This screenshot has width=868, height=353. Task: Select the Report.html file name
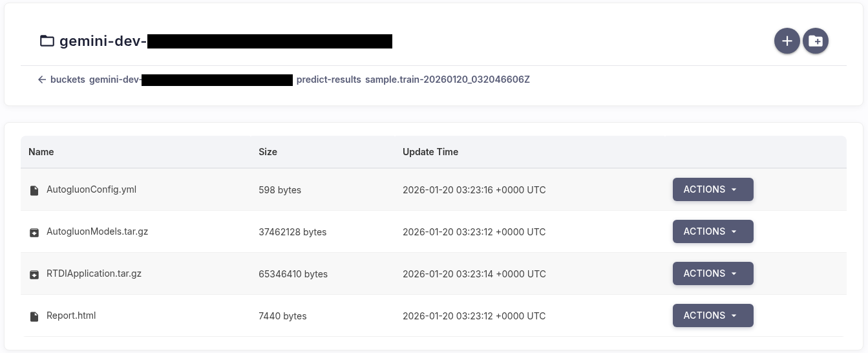point(71,316)
